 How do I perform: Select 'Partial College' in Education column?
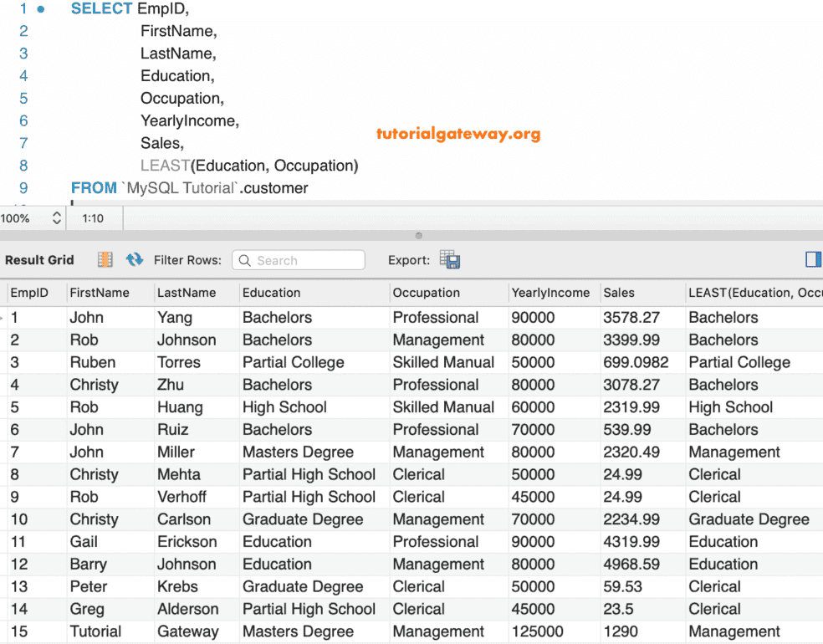coord(294,363)
